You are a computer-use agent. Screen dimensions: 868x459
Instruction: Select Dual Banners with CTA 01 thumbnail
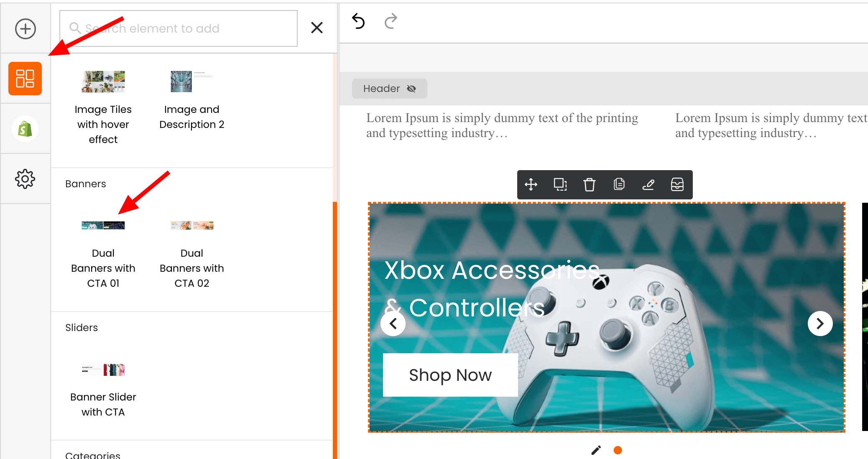[x=103, y=226]
